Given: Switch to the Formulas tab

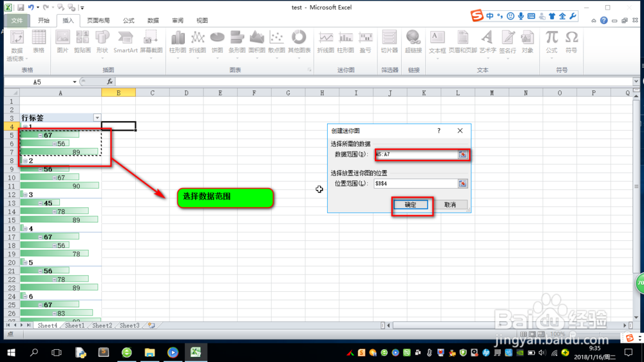Looking at the screenshot, I should click(x=129, y=20).
